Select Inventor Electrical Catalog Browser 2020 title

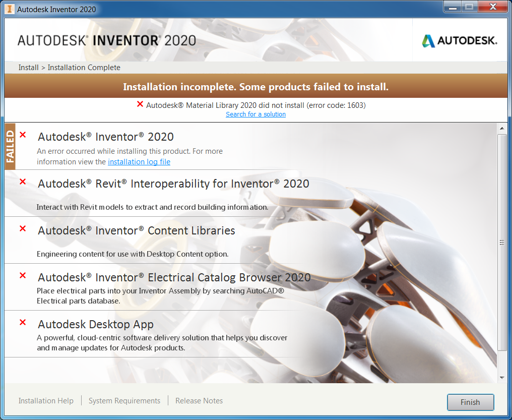174,277
